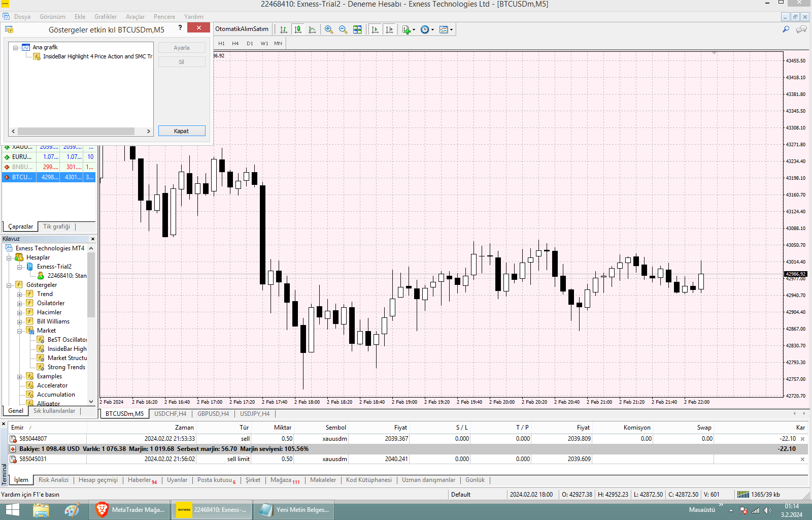Viewport: 812px width, 520px height.
Task: Switch chart to line chart mode
Action: coord(312,29)
